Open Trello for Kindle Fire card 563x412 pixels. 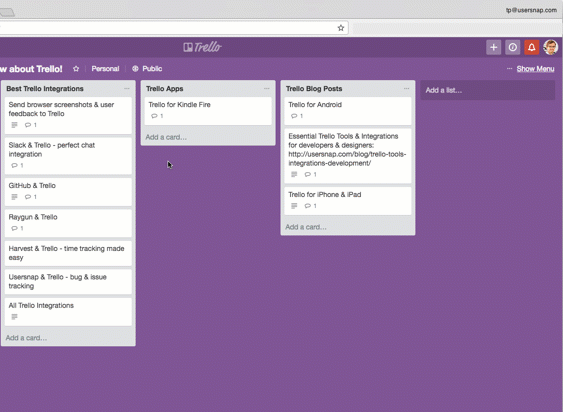pos(208,111)
